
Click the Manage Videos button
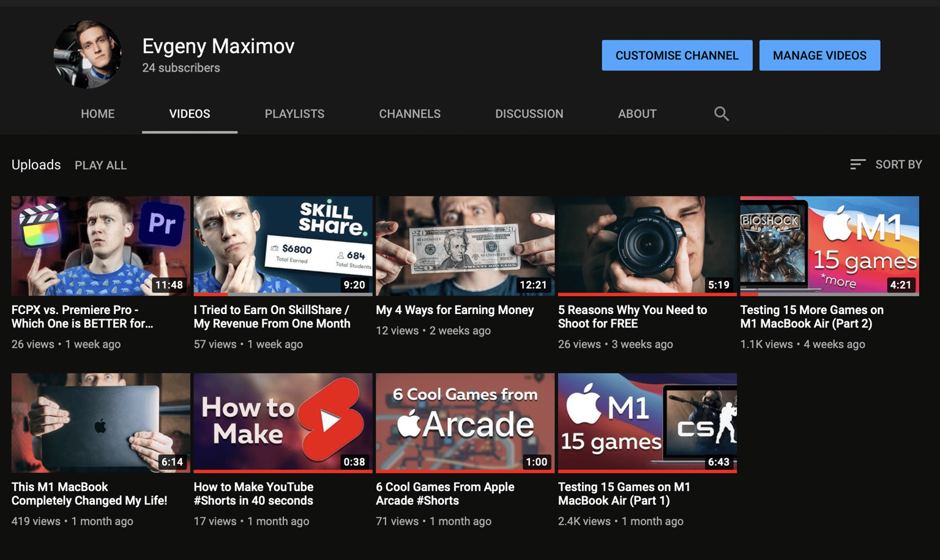[x=819, y=55]
